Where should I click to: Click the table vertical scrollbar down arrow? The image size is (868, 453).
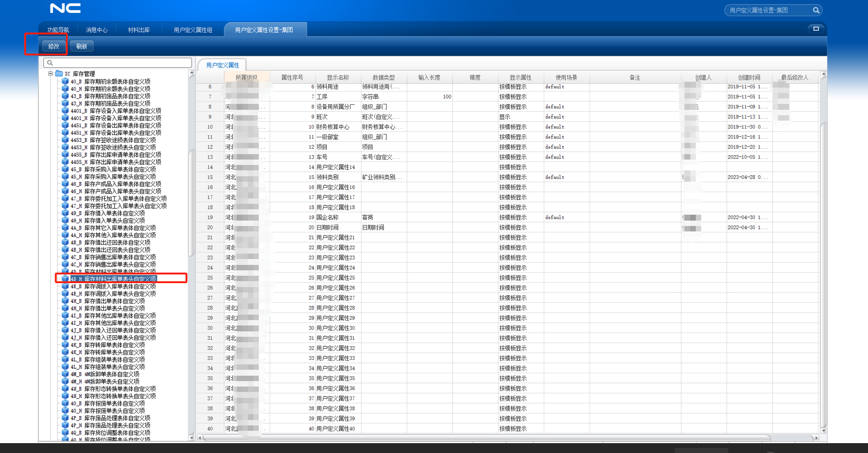tap(823, 430)
